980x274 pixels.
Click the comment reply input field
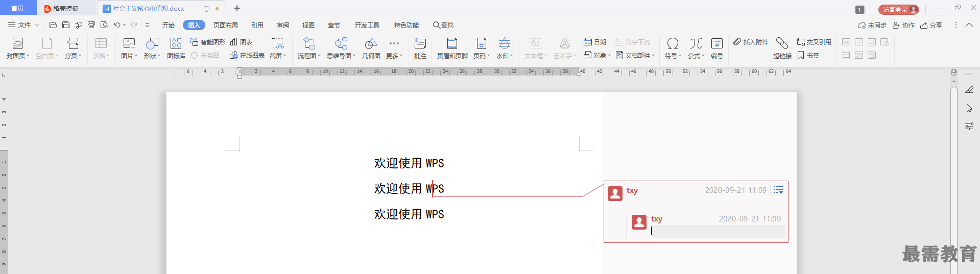tap(718, 231)
